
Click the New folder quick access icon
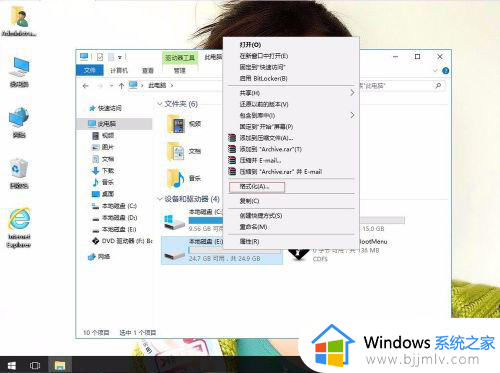tap(111, 57)
